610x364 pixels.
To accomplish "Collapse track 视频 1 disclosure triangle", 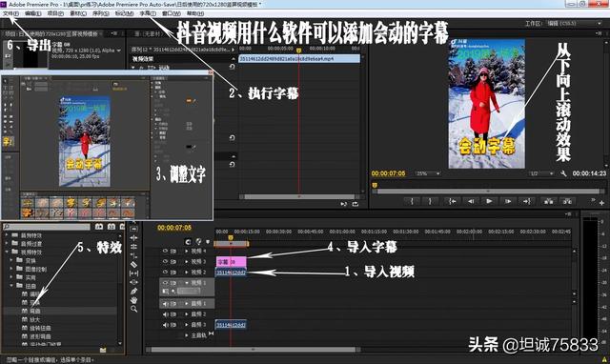I will pos(187,283).
